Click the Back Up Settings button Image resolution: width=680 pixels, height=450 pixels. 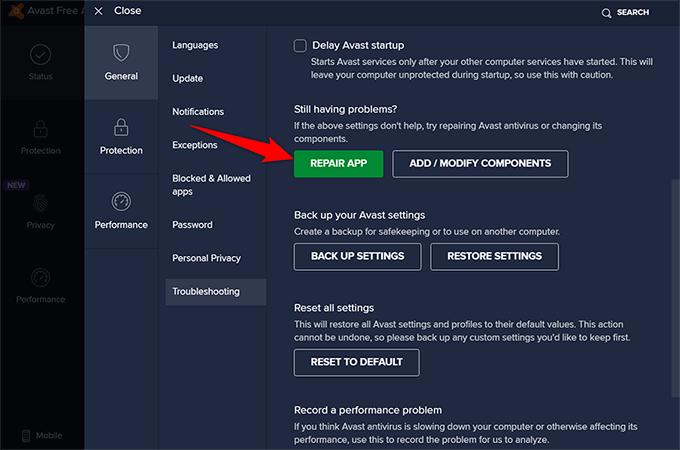358,256
